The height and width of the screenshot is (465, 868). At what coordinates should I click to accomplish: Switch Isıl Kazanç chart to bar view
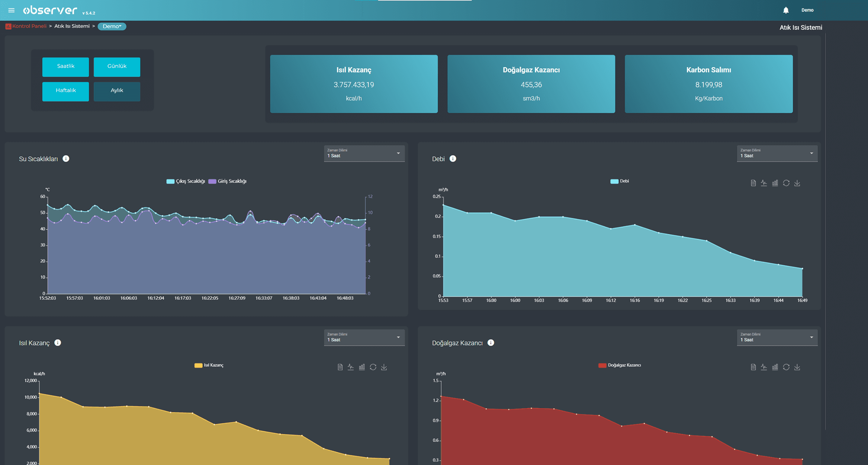pos(362,367)
